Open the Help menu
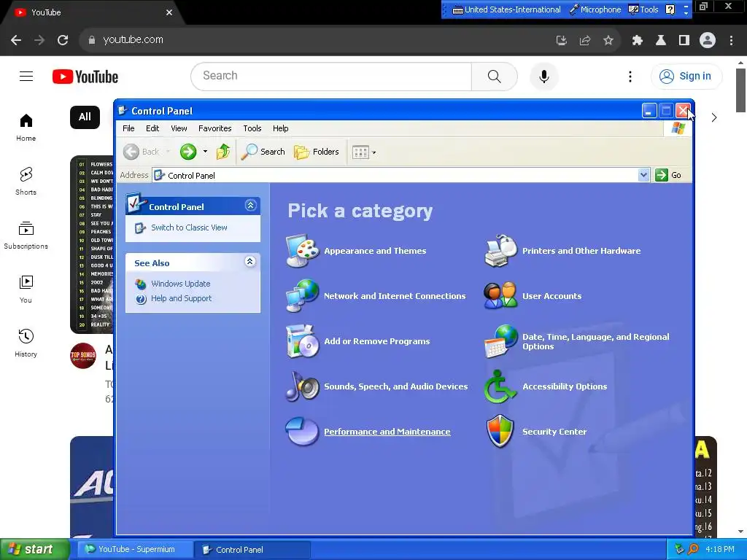747x560 pixels. (x=281, y=128)
